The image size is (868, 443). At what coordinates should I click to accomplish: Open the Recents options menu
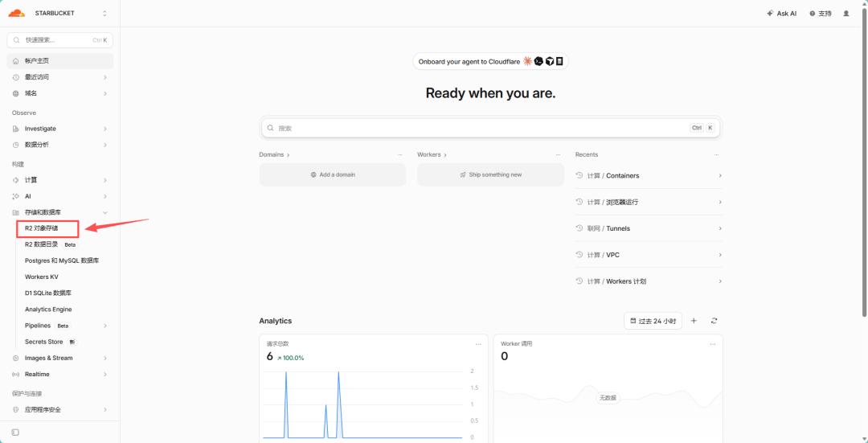click(x=716, y=154)
